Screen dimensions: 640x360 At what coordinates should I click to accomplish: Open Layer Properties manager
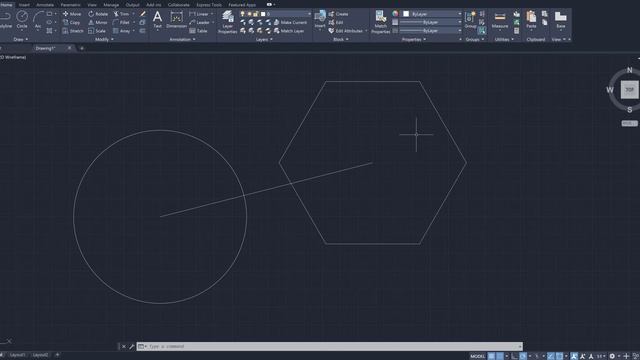click(x=227, y=22)
